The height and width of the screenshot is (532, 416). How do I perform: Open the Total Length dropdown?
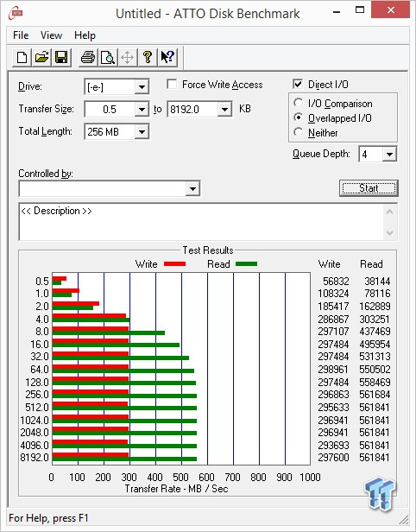click(x=142, y=131)
